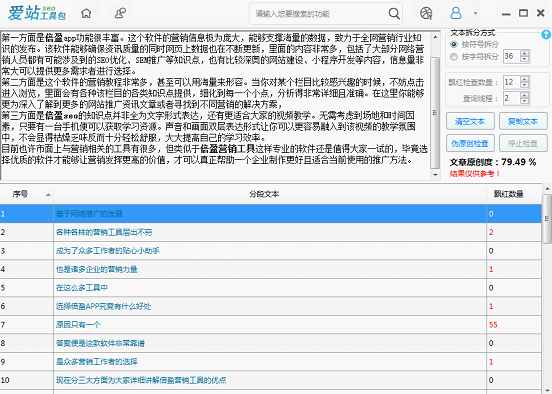The image size is (552, 394).
Task: Click the article text editing area
Action: point(215,105)
